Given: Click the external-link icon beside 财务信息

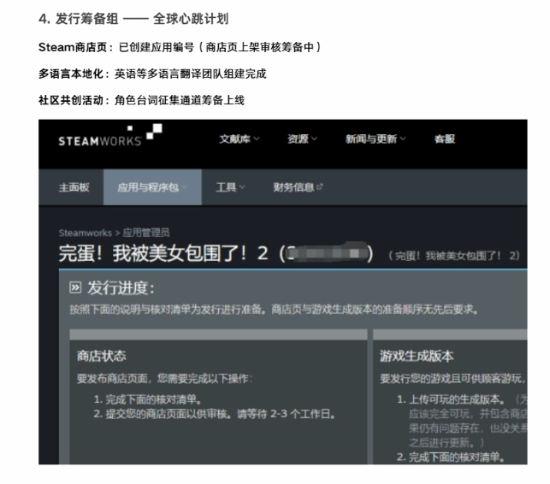Looking at the screenshot, I should pos(319,187).
